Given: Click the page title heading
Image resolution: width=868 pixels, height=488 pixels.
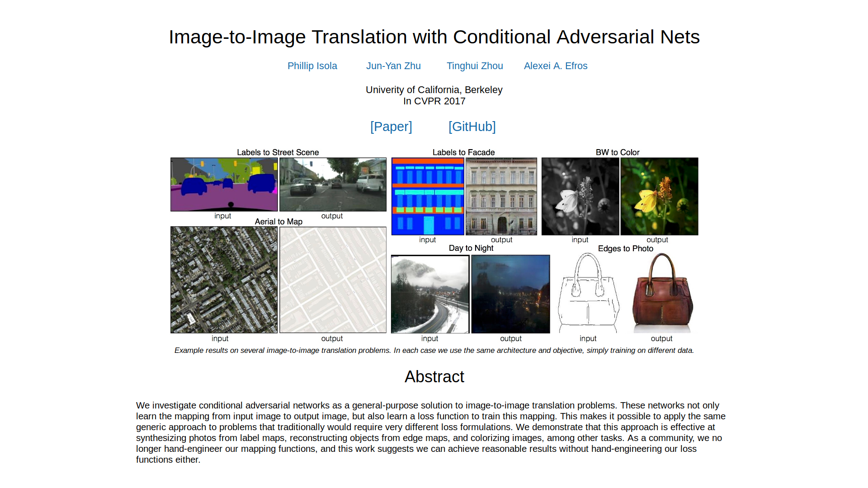Looking at the screenshot, I should point(434,37).
